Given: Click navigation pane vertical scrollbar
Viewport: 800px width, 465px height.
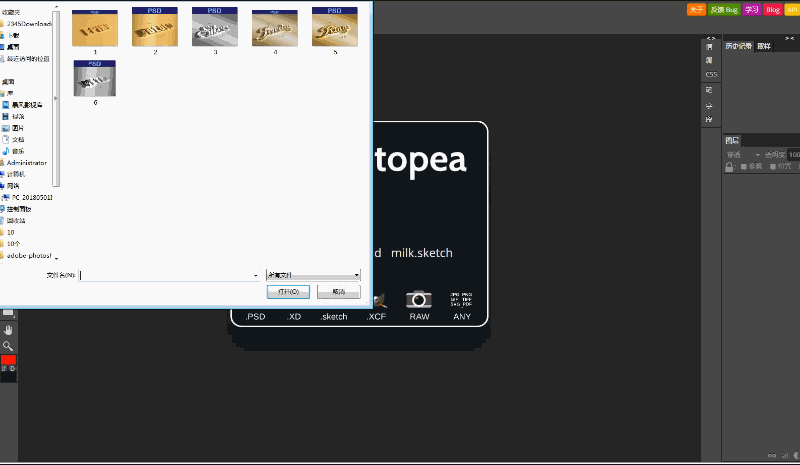Looking at the screenshot, I should point(56,99).
